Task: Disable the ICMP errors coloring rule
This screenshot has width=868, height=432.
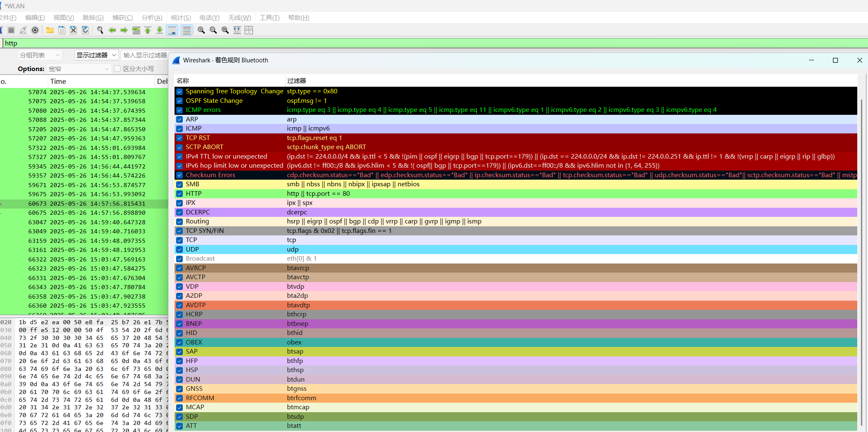Action: 179,110
